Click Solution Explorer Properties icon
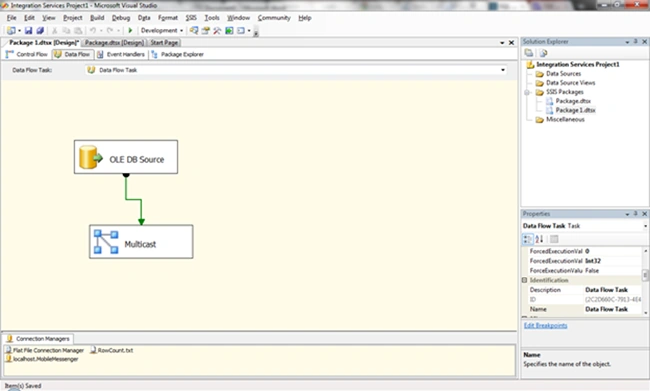Screen dimensions: 650x391 (x=529, y=53)
